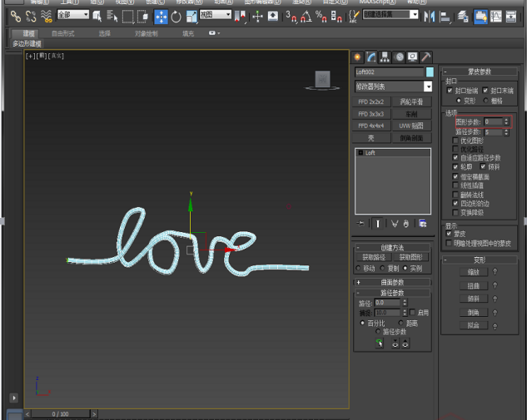Viewport: 527px width, 420px height.
Task: Click the Select and Link chain icon
Action: [16, 16]
